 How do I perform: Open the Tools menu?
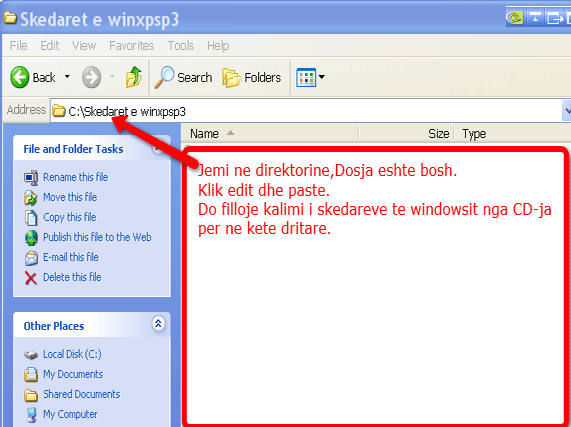pyautogui.click(x=181, y=46)
